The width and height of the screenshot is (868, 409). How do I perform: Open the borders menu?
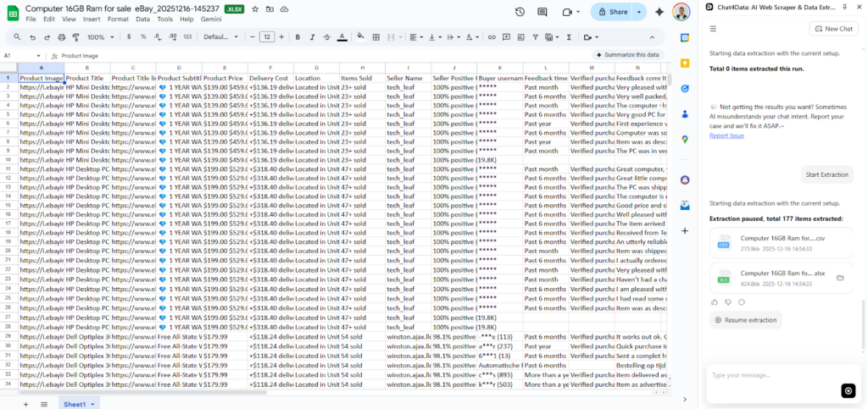tap(376, 37)
